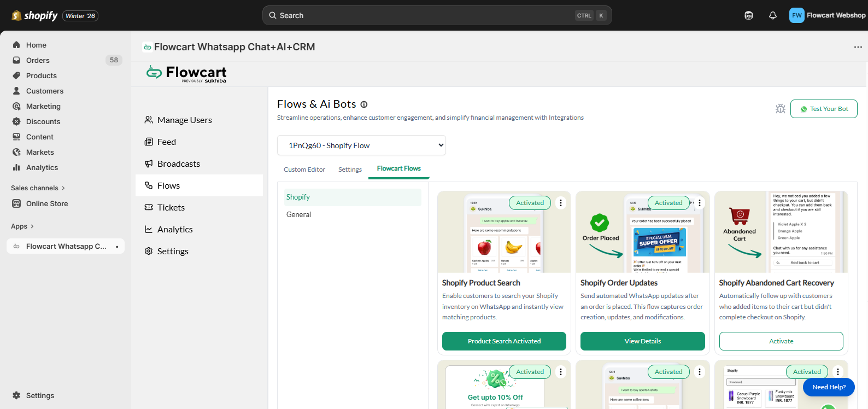Open the Flowcart Webshop account avatar
Viewport: 868px width, 409px height.
tap(796, 15)
